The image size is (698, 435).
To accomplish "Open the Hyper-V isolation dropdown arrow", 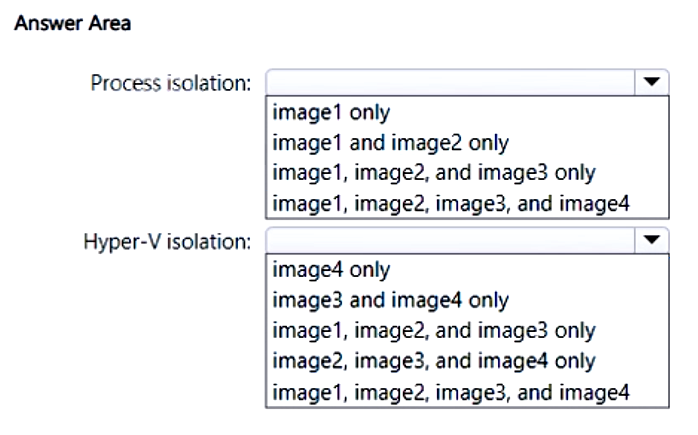I will coord(653,240).
